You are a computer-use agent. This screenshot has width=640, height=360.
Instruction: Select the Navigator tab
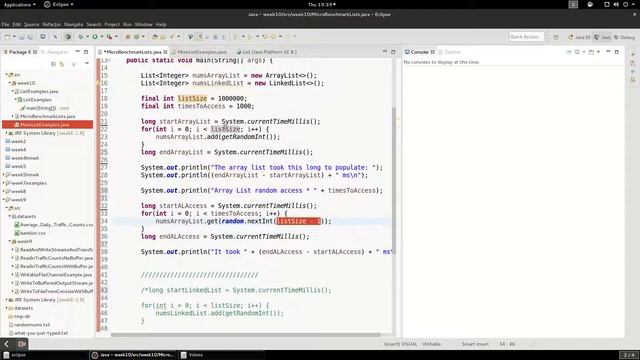click(x=54, y=52)
